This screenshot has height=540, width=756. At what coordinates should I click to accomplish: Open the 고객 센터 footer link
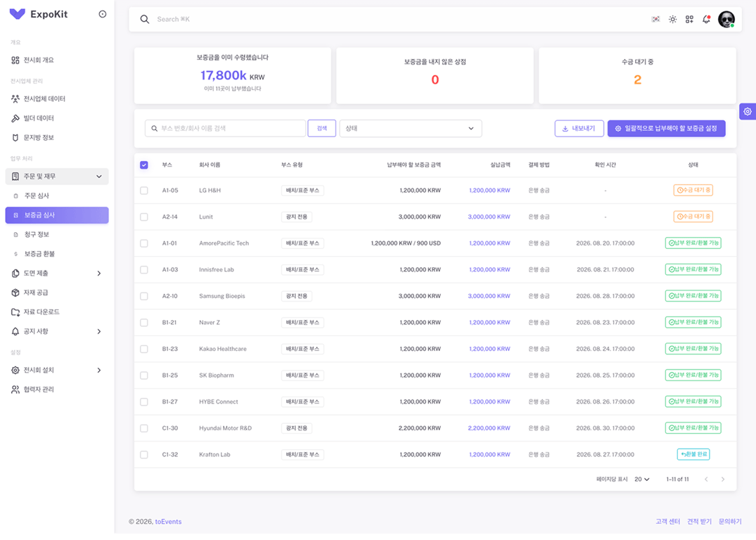668,522
